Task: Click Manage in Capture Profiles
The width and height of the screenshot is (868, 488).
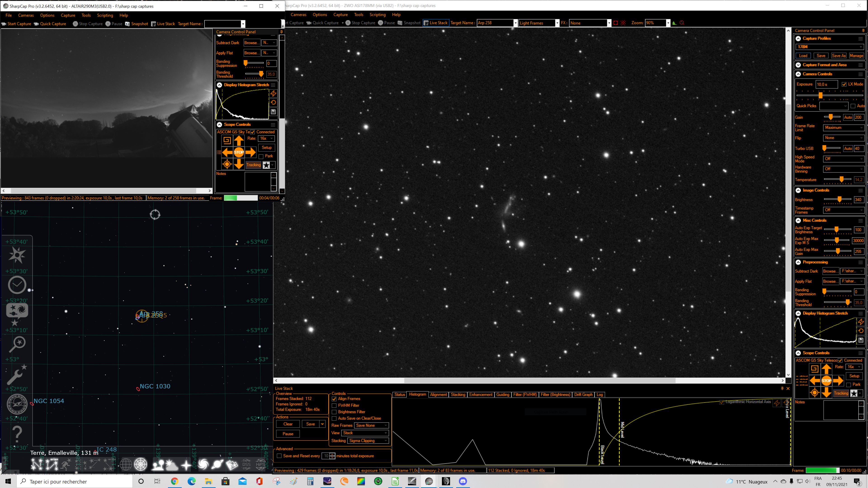Action: tap(856, 56)
